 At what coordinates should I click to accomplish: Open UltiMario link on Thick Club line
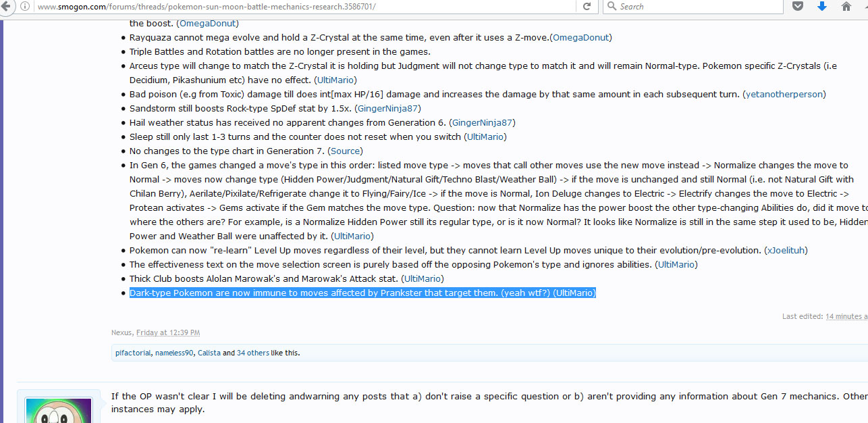[x=423, y=278]
